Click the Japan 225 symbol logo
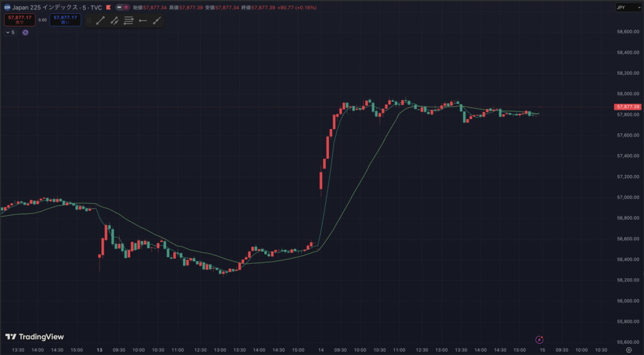The image size is (644, 355). click(6, 8)
